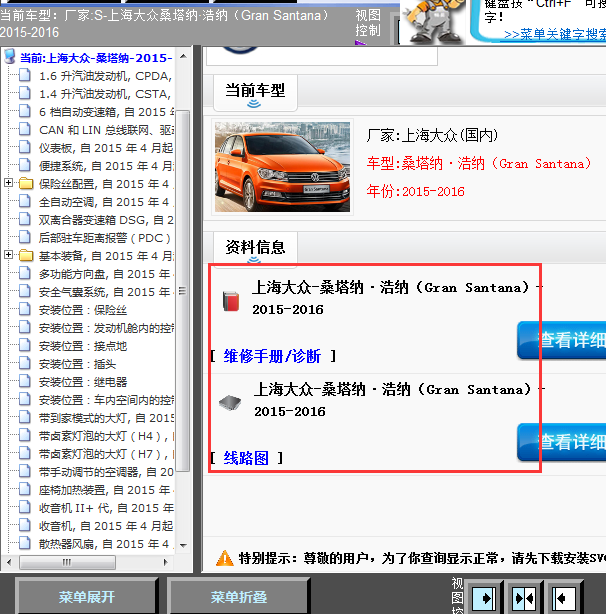The height and width of the screenshot is (614, 606).
Task: Click the right-arrow view control button
Action: click(x=484, y=598)
